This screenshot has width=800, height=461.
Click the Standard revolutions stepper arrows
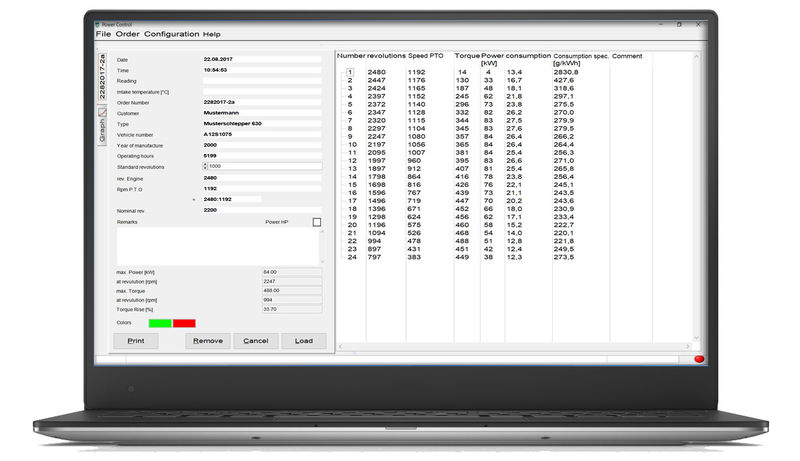(205, 166)
